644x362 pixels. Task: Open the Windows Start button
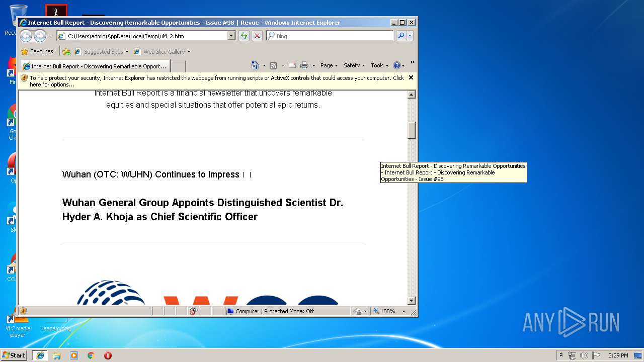tap(14, 355)
